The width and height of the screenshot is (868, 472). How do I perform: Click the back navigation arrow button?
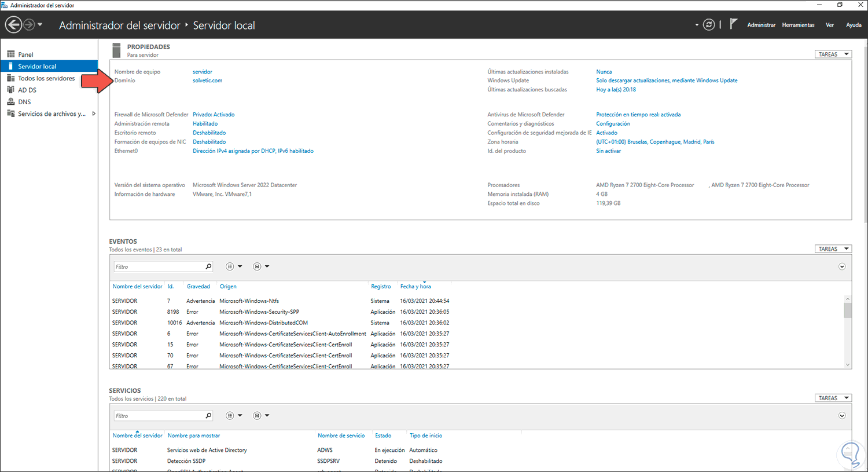(13, 25)
